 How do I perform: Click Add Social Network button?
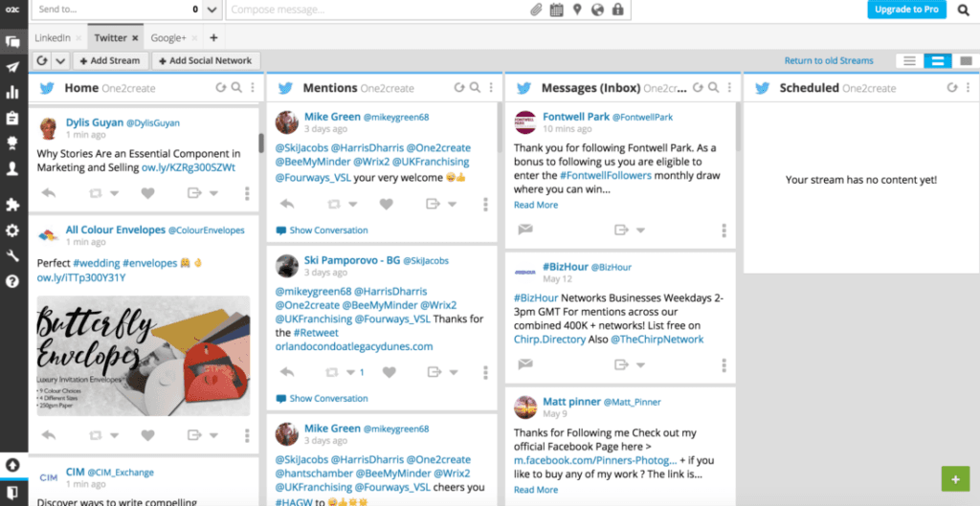207,60
